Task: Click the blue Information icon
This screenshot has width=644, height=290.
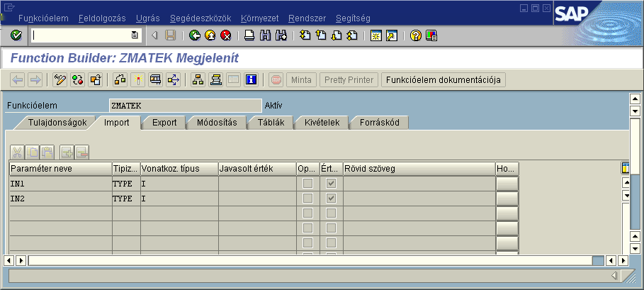Action: tap(251, 79)
